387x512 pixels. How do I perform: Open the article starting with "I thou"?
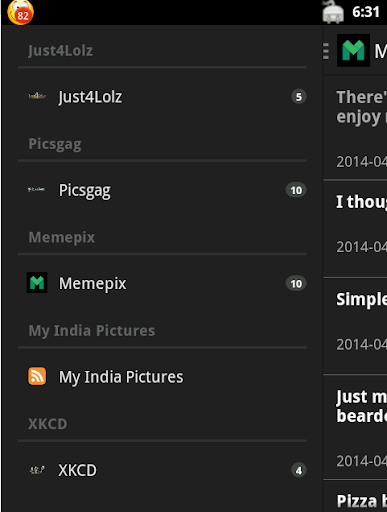[x=355, y=229]
